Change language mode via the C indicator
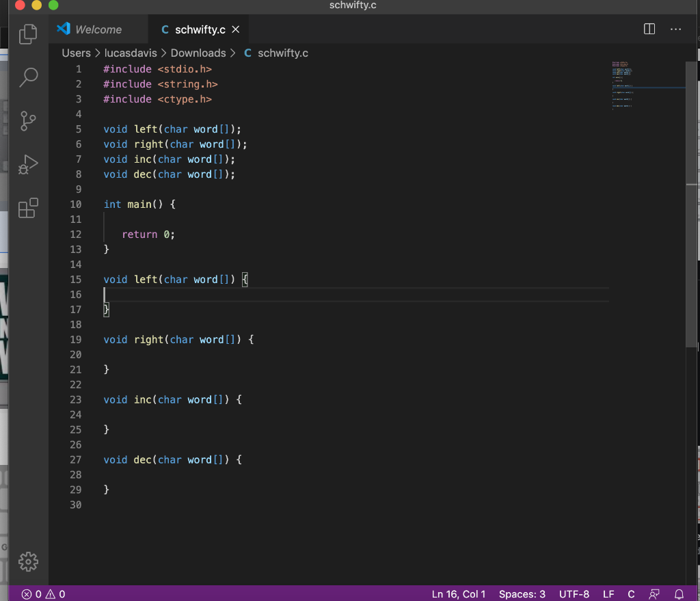 coord(630,593)
